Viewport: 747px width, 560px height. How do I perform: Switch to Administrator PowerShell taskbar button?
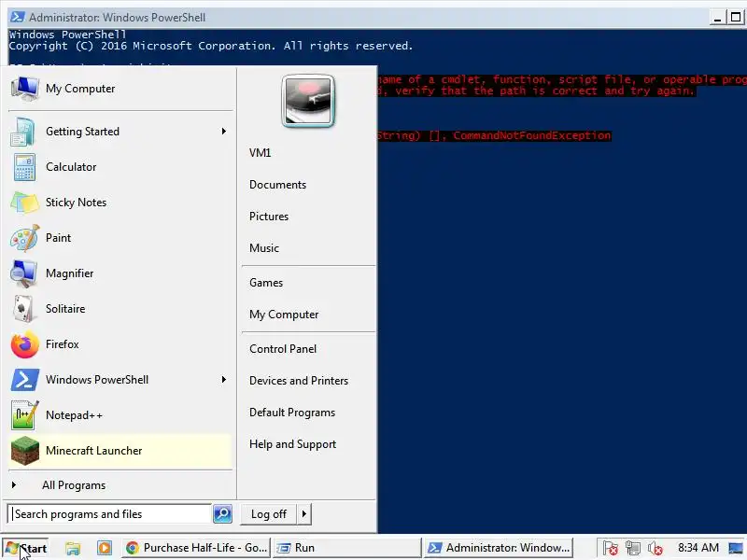(x=499, y=548)
